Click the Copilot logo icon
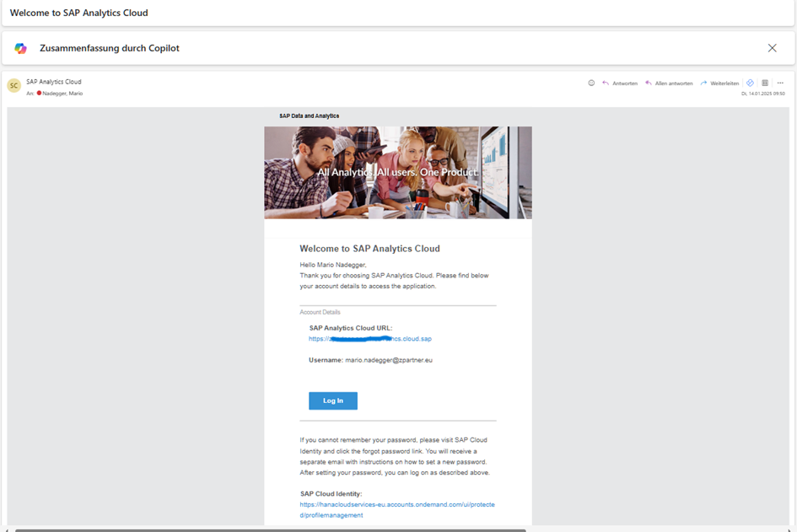Image resolution: width=797 pixels, height=532 pixels. [x=21, y=49]
